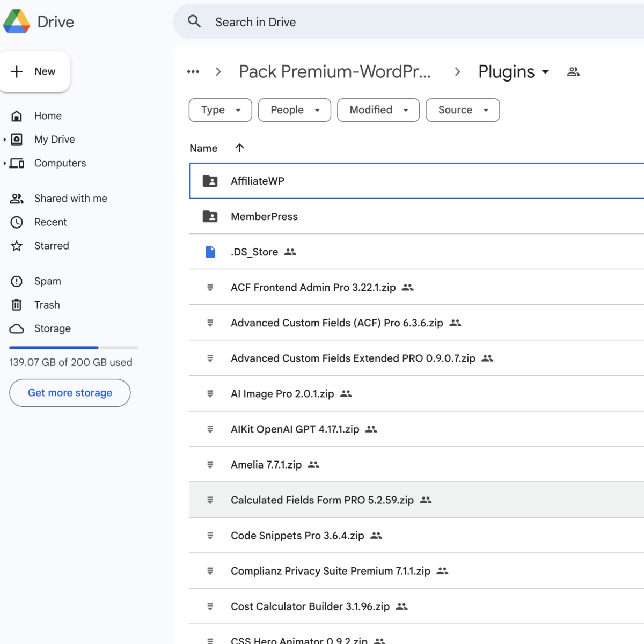644x644 pixels.
Task: Open the Modified filter dropdown
Action: pos(378,110)
